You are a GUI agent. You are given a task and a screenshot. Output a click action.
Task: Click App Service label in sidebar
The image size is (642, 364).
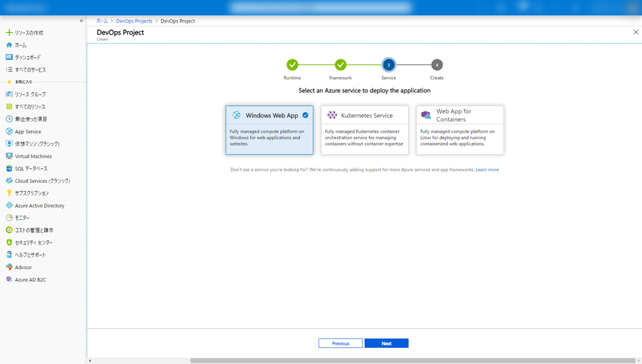coord(28,132)
